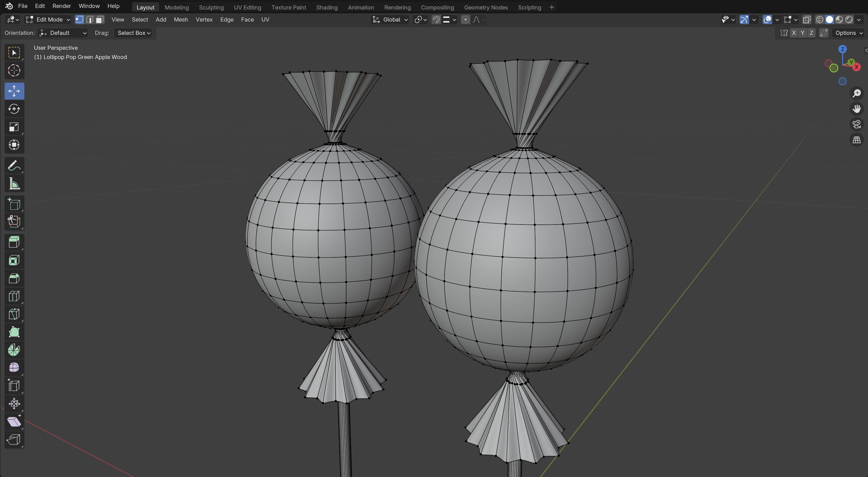Activate the Loop Cut tool
The height and width of the screenshot is (477, 868).
(14, 296)
